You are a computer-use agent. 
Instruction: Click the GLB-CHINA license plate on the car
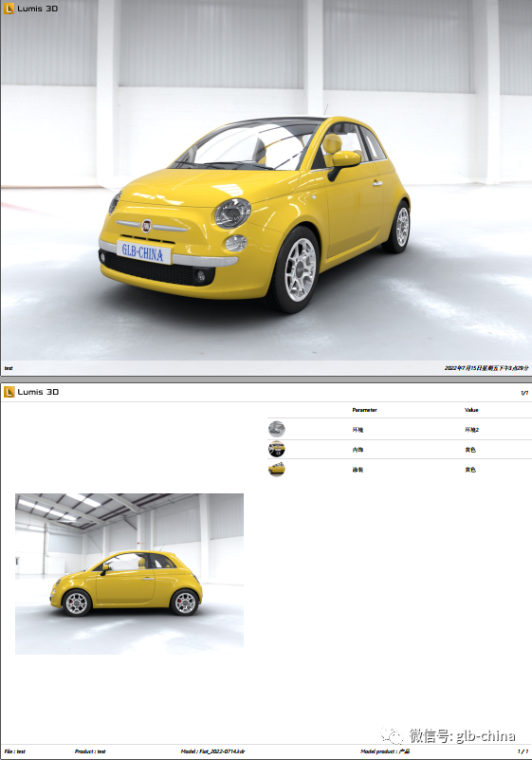tap(143, 252)
